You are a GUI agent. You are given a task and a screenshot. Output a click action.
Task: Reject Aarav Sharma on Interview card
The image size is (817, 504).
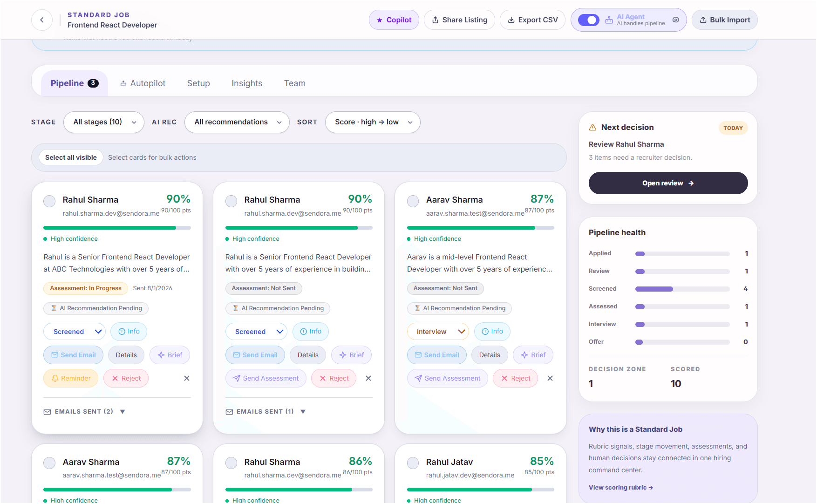[515, 378]
